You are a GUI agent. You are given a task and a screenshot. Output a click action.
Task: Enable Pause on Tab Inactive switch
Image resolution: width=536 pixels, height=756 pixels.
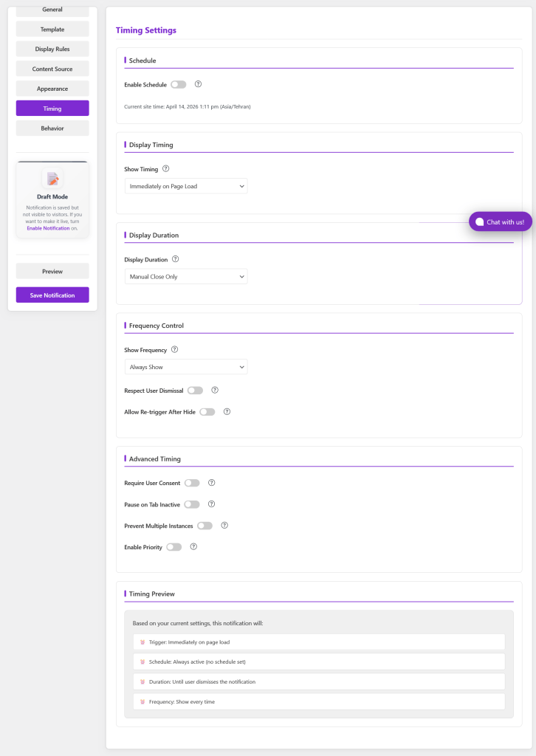[192, 504]
